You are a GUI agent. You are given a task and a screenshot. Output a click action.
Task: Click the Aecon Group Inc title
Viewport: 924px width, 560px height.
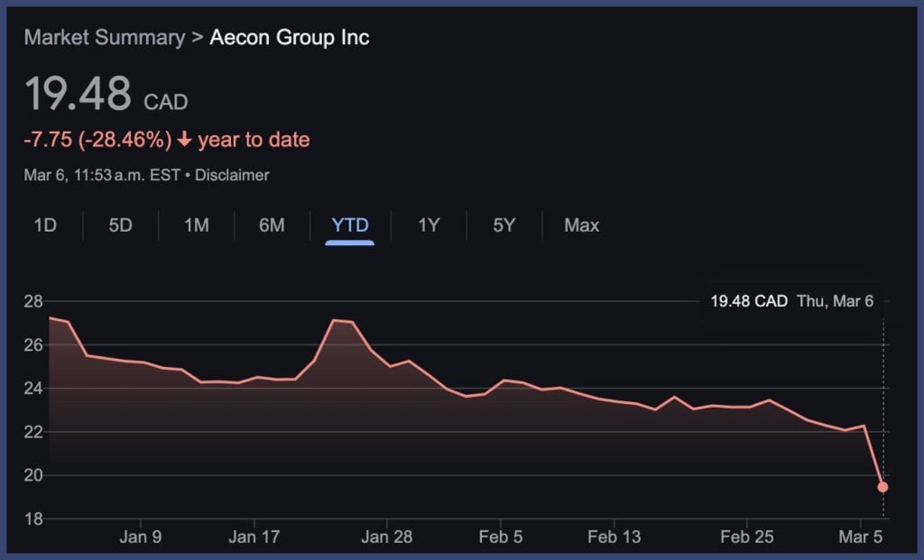[290, 38]
